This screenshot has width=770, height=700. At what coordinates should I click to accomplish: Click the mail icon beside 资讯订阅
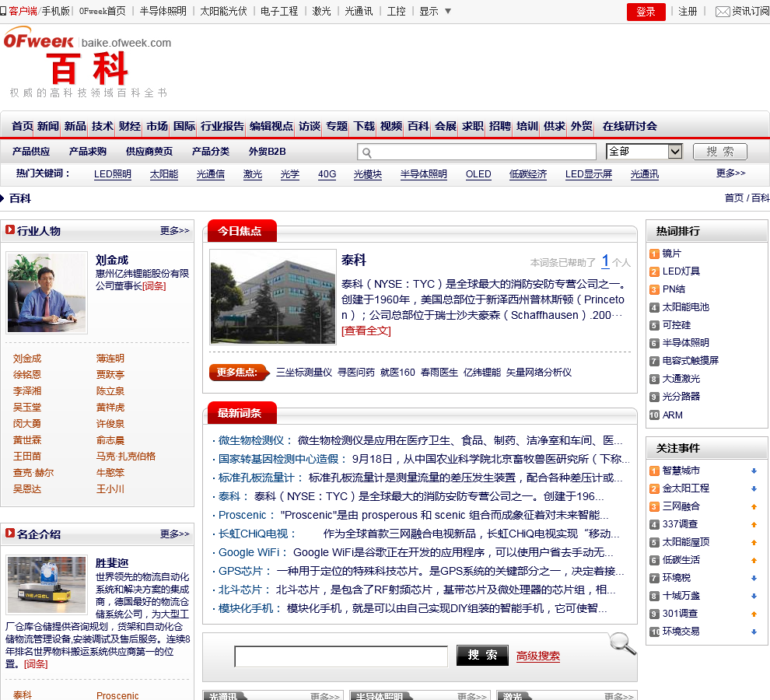(x=723, y=12)
